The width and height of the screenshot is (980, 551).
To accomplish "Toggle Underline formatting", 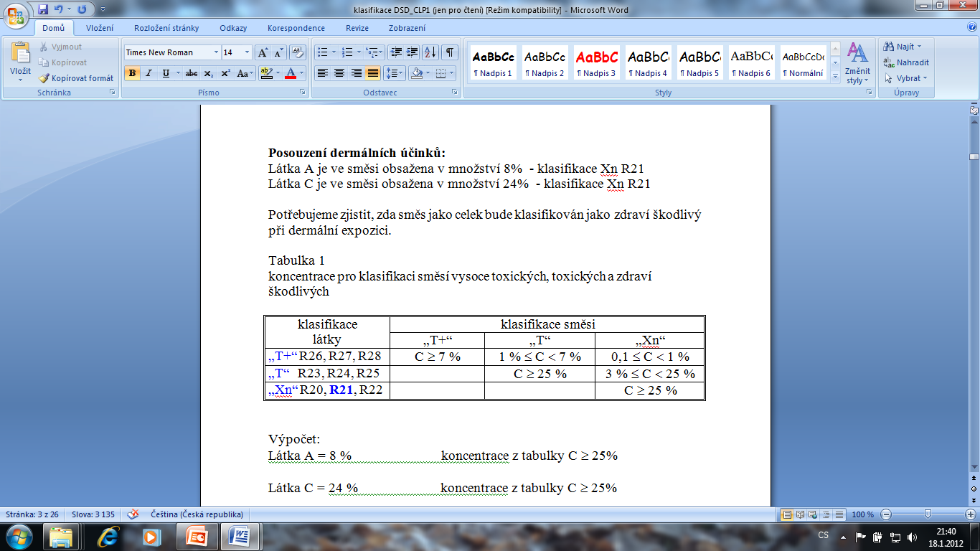I will coord(166,73).
